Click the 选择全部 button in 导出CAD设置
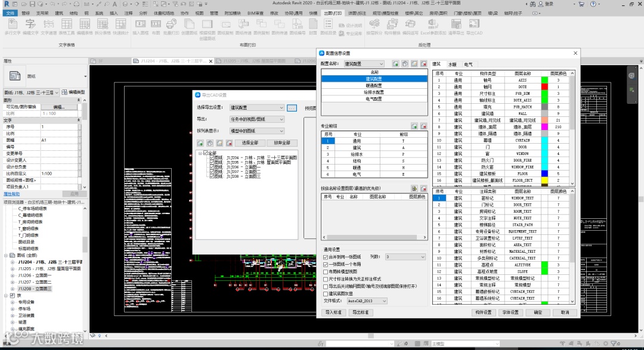Image resolution: width=644 pixels, height=350 pixels. pos(250,143)
